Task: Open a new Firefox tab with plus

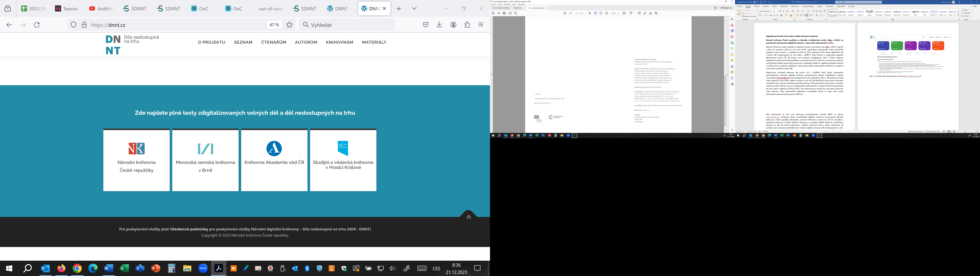Action: coord(399,8)
